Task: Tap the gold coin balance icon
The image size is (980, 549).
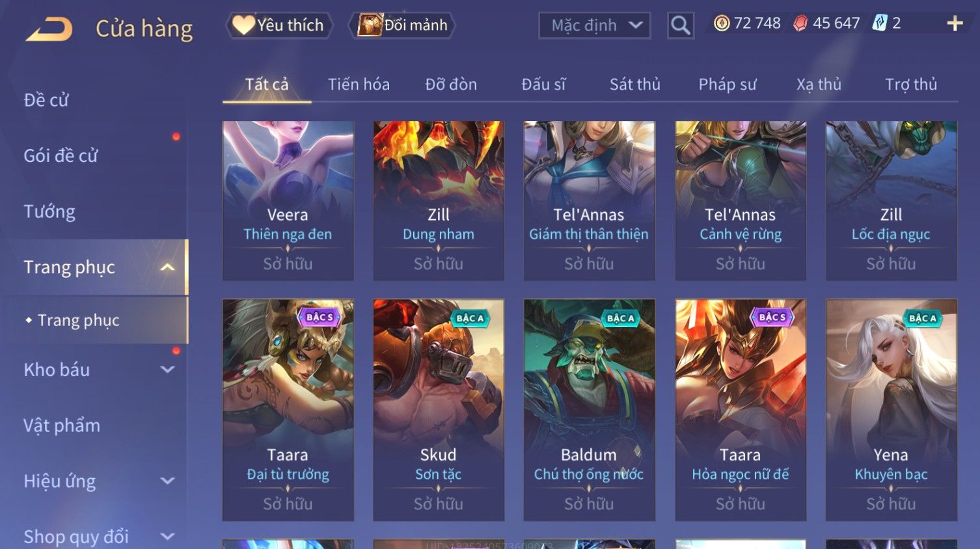Action: 722,23
